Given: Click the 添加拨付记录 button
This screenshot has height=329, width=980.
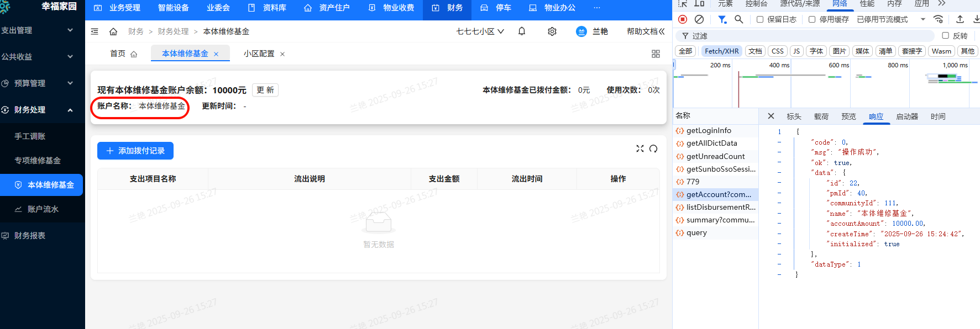Looking at the screenshot, I should 135,151.
